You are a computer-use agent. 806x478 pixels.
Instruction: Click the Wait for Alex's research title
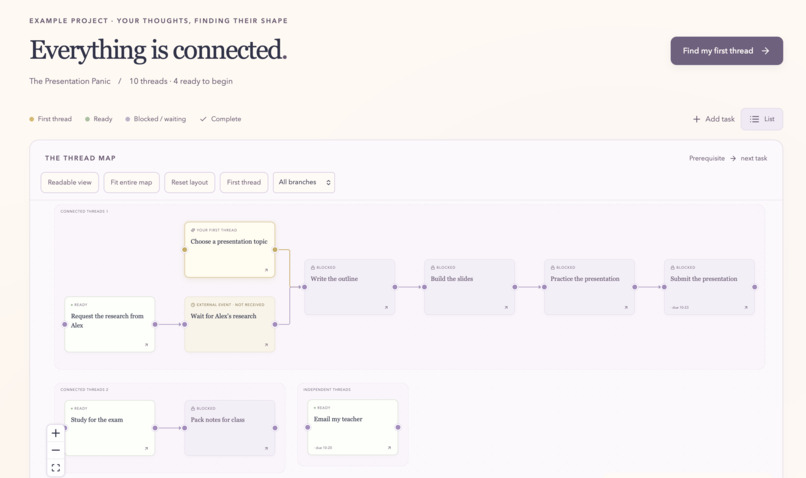(223, 316)
